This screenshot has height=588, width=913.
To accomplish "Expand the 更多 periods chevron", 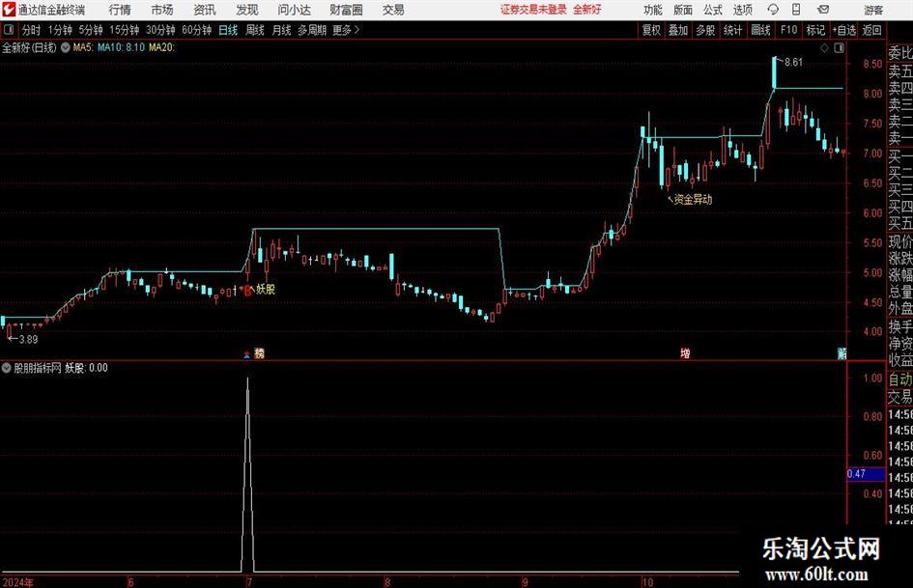I will 347,30.
